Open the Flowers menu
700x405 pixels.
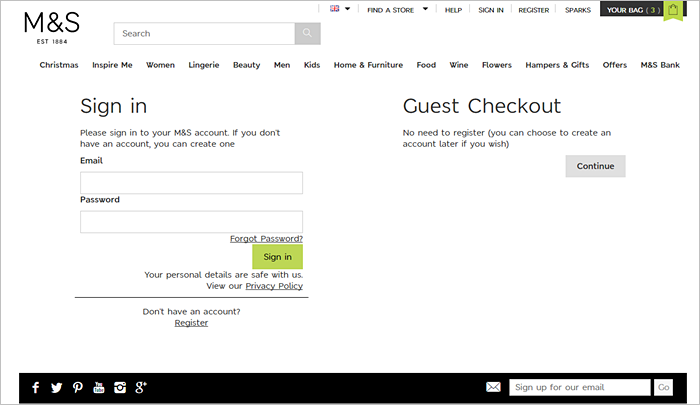[497, 65]
